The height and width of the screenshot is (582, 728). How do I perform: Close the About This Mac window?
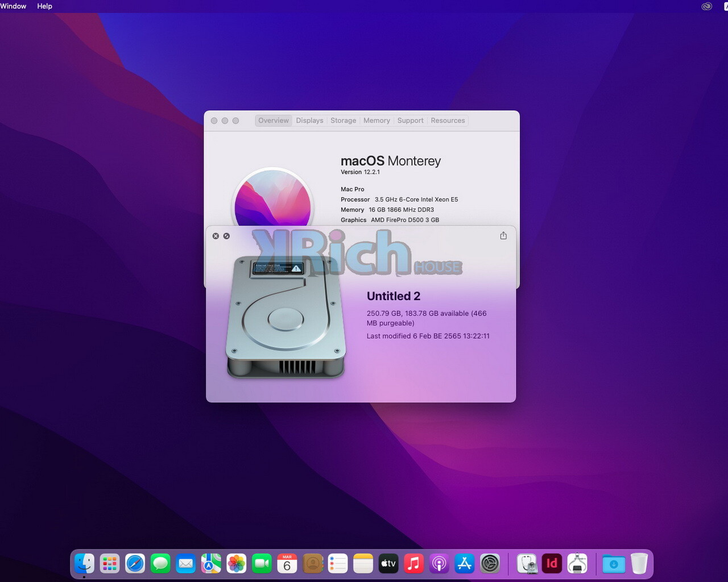pyautogui.click(x=214, y=120)
